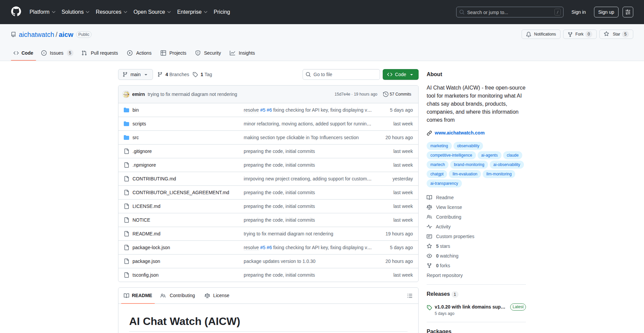Screen dimensions: 644x333
Task: Click the Notifications bell button
Action: coord(541,34)
